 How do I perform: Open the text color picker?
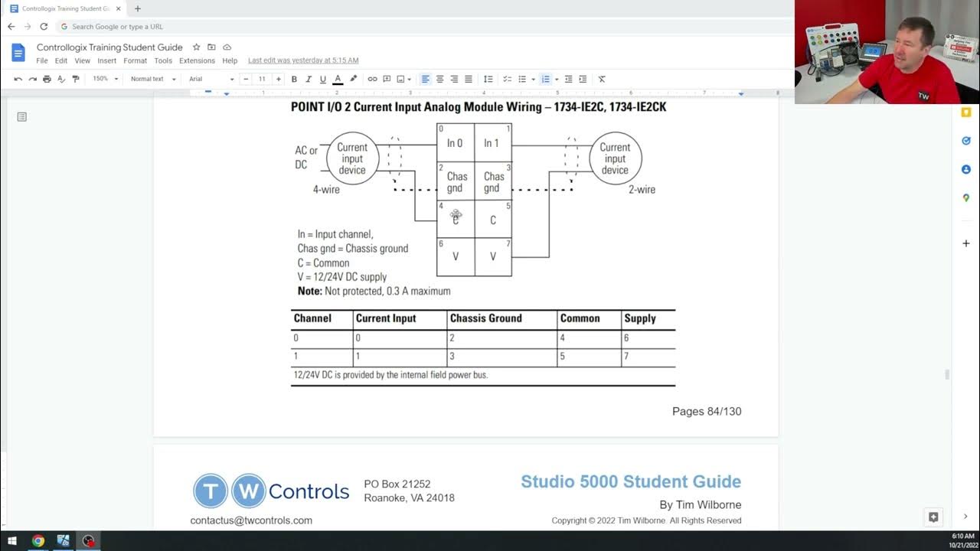(338, 79)
